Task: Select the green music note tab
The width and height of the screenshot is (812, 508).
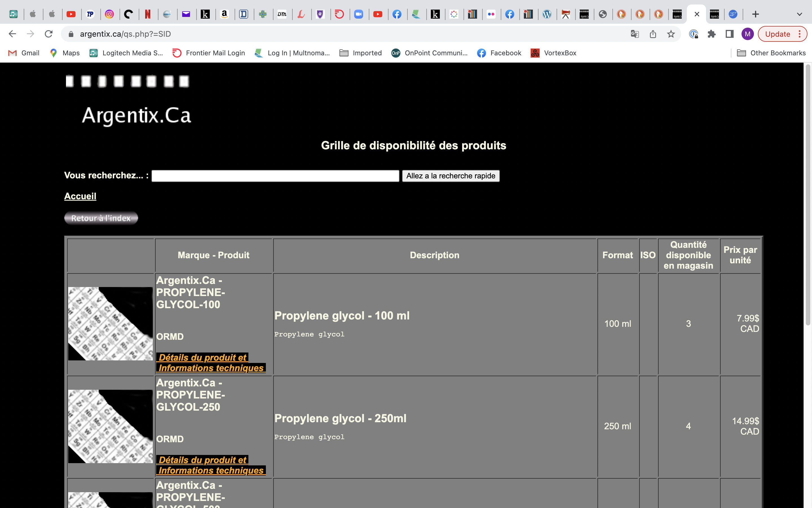Action: (14, 14)
